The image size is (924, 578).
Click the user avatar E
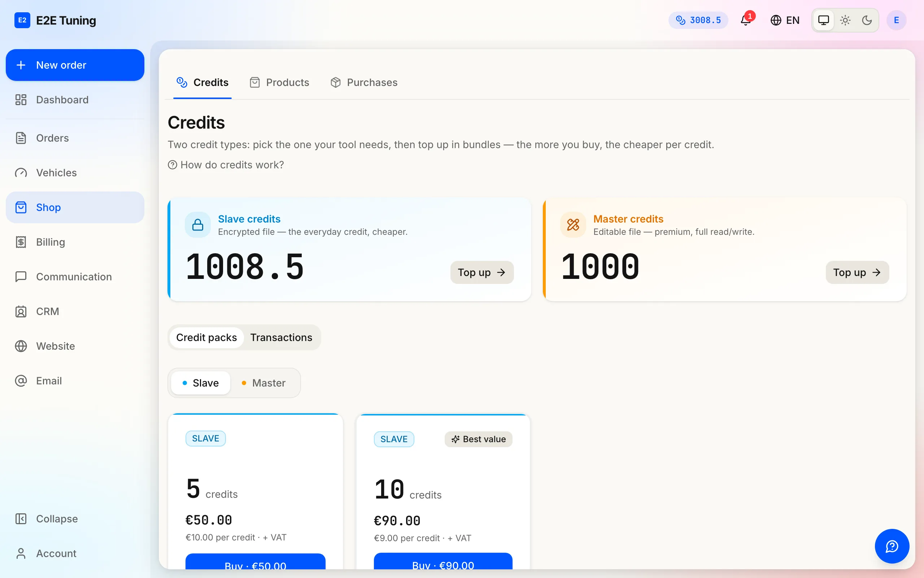click(896, 20)
